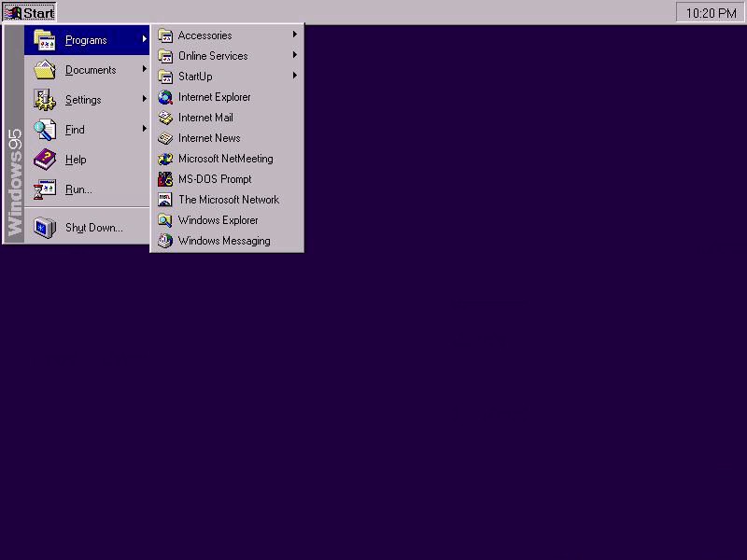Click the Documents folder icon

tap(45, 69)
